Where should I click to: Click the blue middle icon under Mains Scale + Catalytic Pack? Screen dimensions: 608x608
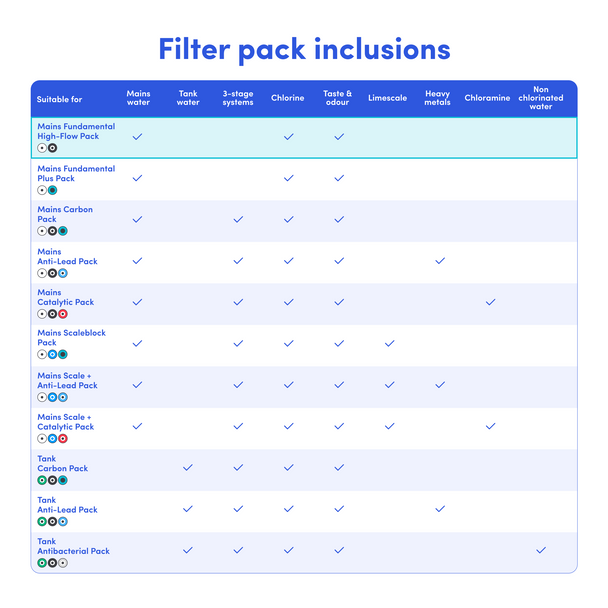52,439
